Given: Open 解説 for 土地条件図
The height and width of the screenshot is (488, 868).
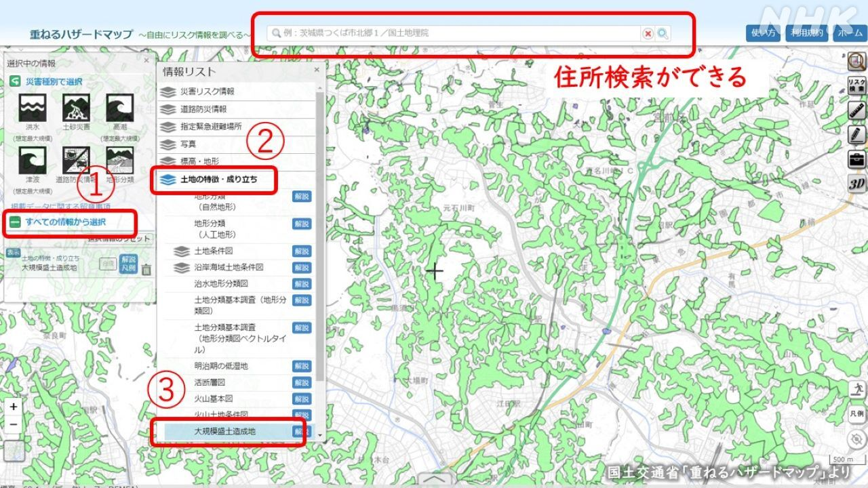Looking at the screenshot, I should point(302,251).
